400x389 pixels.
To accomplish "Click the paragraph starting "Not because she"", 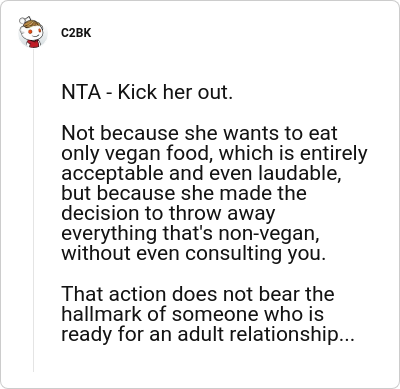I will click(x=214, y=193).
